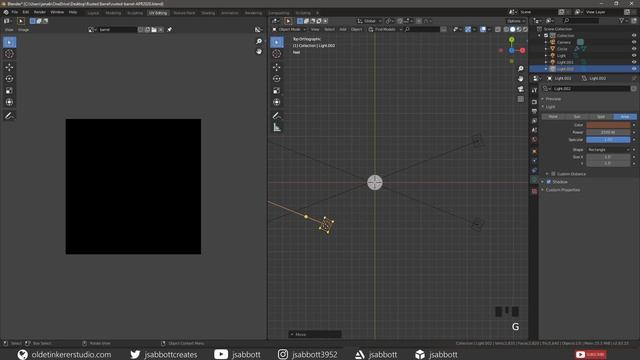Set light type to Spot
This screenshot has height=360, width=640.
click(x=601, y=117)
